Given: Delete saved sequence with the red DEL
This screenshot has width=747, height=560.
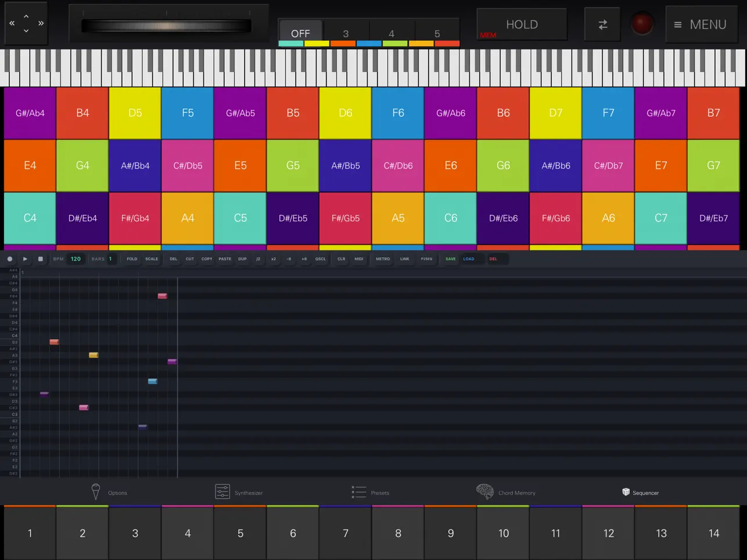Looking at the screenshot, I should [498, 259].
